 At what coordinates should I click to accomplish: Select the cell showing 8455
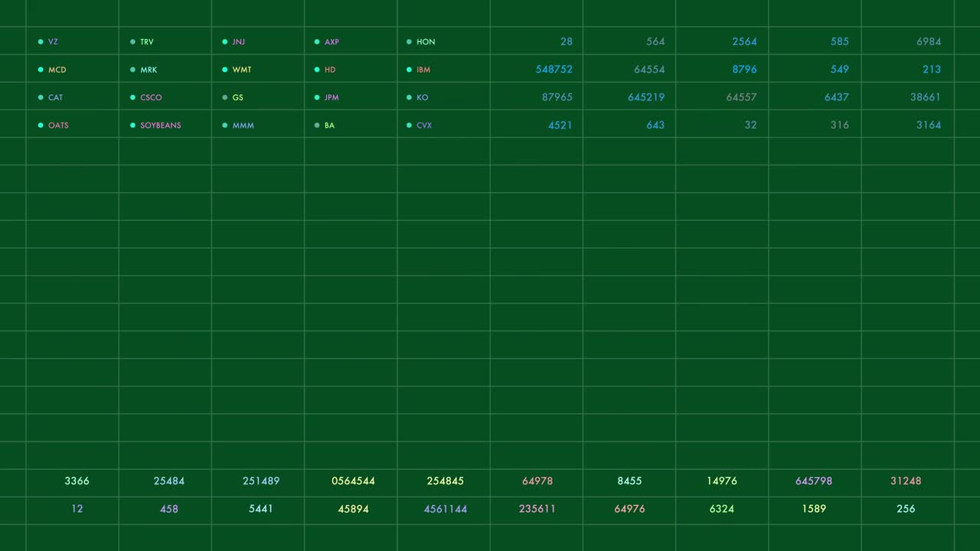[x=629, y=483]
